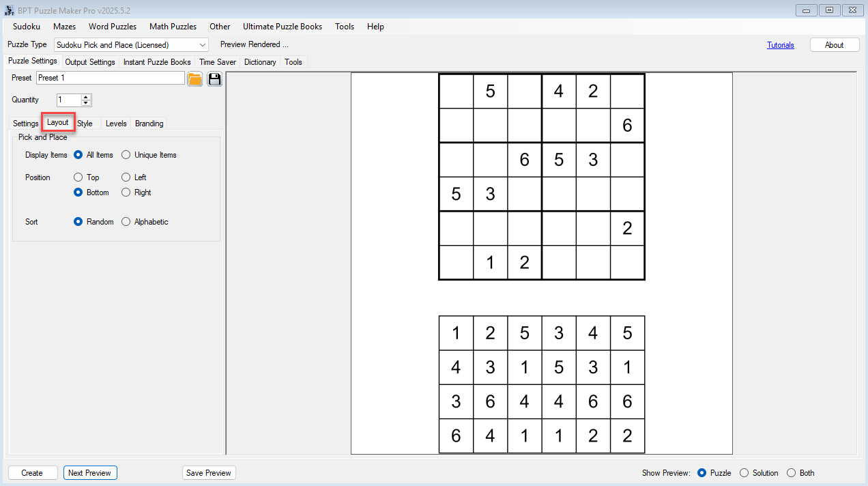Switch to the Output Settings tab
Screen dimensions: 868x486
click(89, 61)
